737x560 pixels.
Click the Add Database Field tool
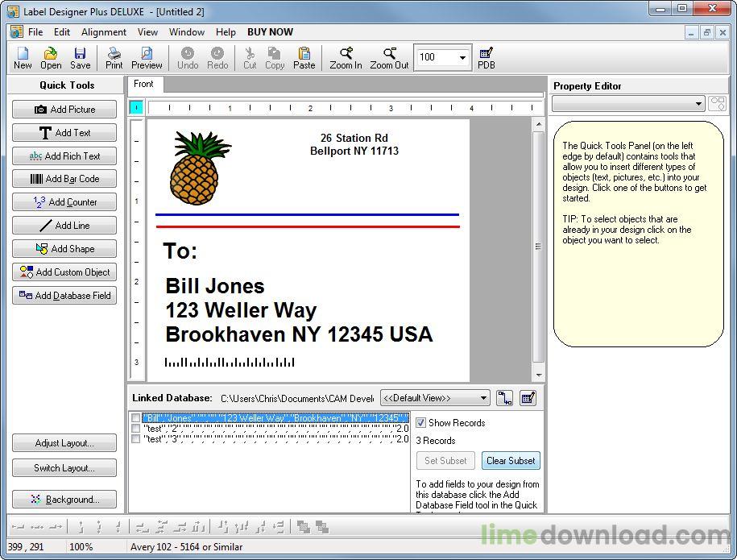(x=64, y=295)
